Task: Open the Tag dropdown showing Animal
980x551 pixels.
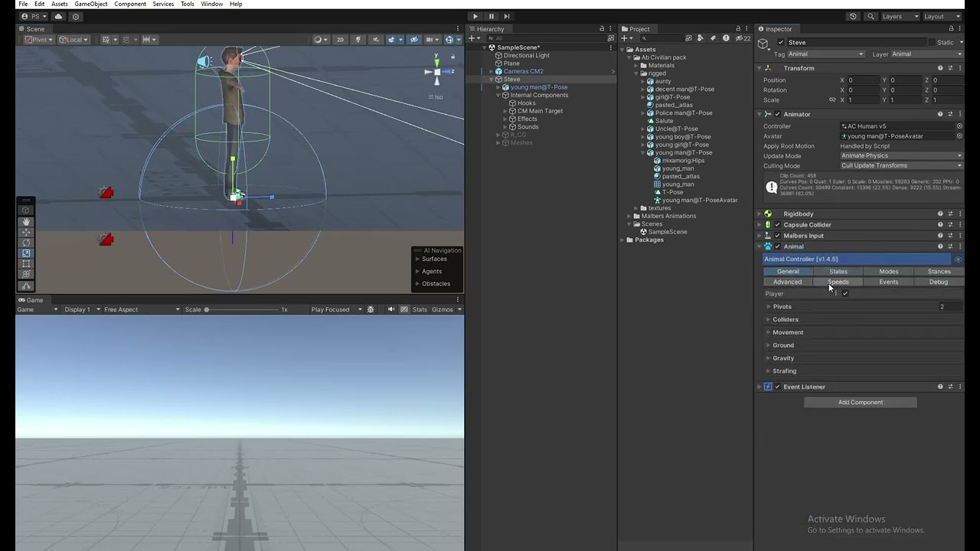Action: pos(826,54)
